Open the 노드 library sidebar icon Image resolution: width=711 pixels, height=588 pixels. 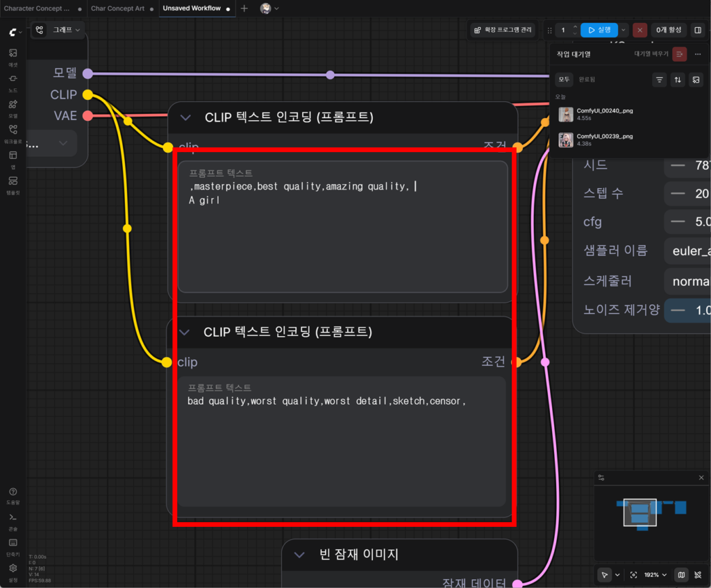point(13,83)
